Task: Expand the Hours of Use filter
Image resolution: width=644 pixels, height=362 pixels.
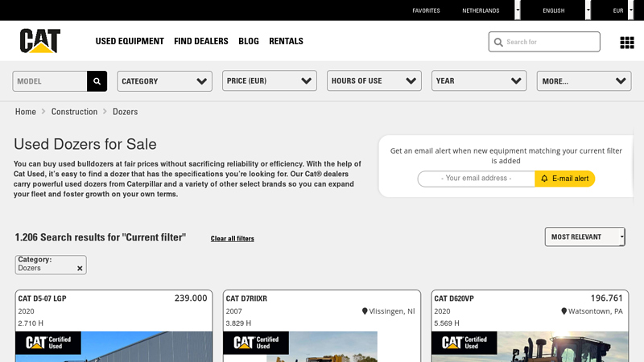Action: tap(374, 81)
